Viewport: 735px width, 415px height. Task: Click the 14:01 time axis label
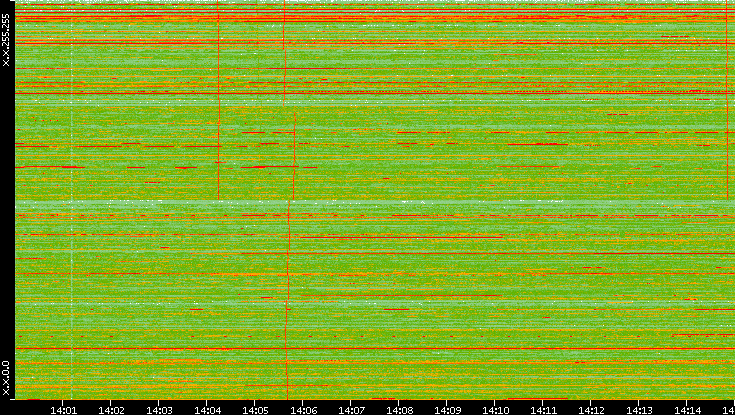pos(63,410)
